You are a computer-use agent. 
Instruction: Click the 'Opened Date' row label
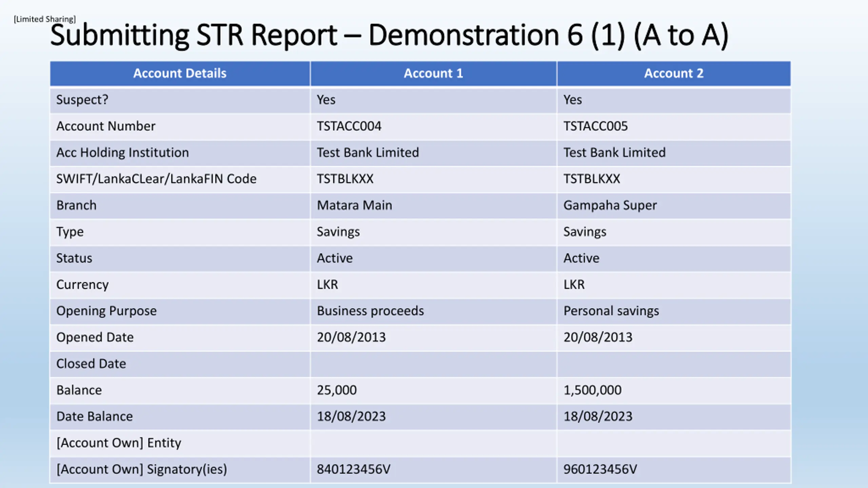tap(95, 338)
